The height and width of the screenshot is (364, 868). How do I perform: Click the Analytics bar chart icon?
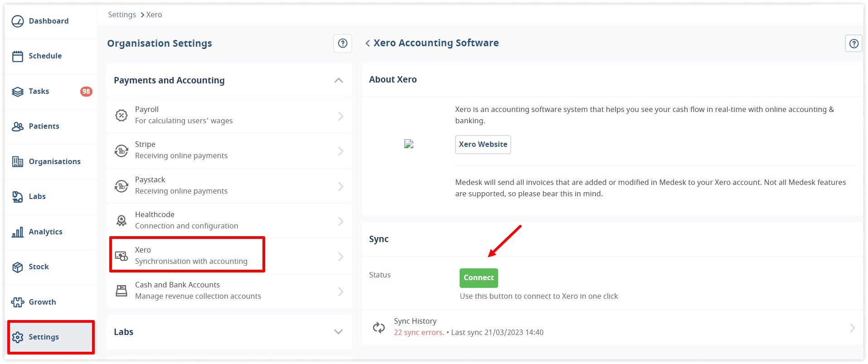click(17, 232)
